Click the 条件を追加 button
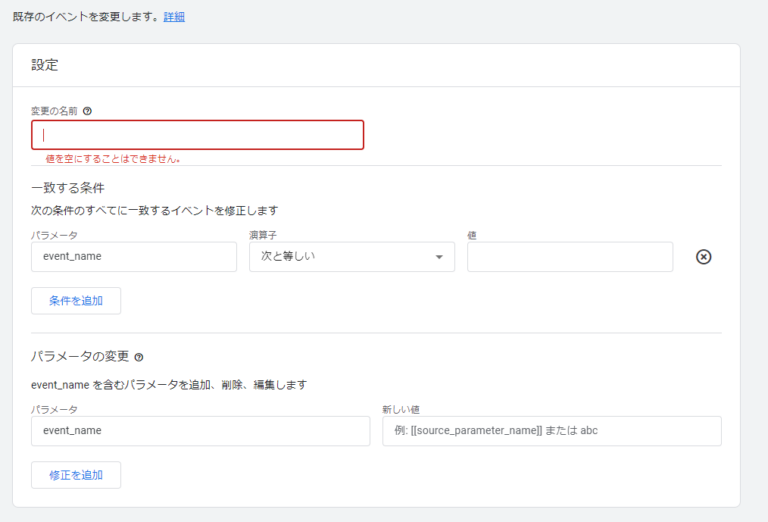The image size is (768, 522). coord(76,301)
